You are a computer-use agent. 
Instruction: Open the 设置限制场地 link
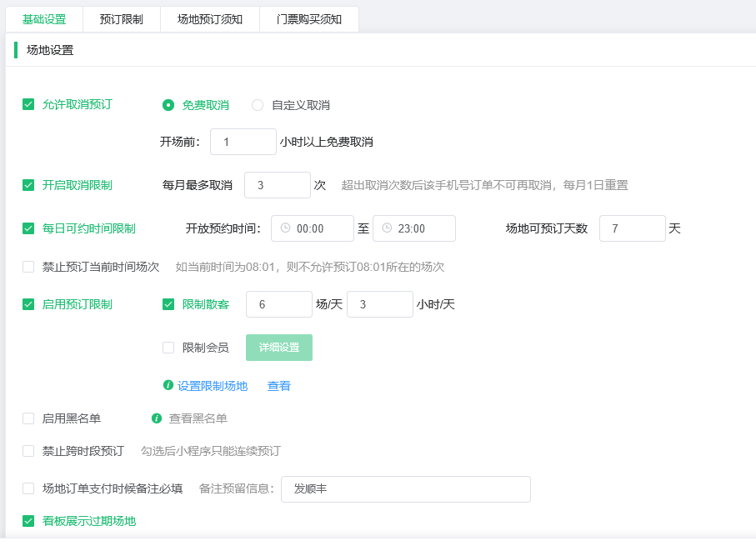click(x=213, y=386)
